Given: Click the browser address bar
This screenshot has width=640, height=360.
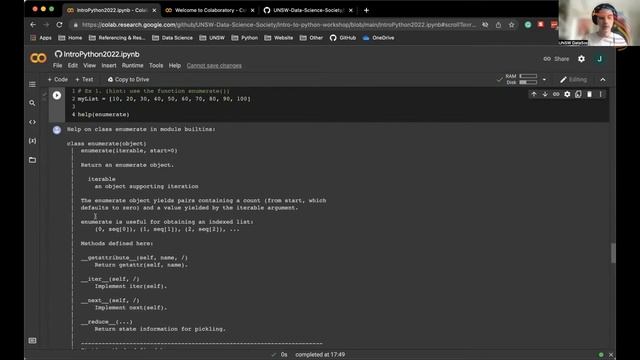Looking at the screenshot, I should (278, 25).
